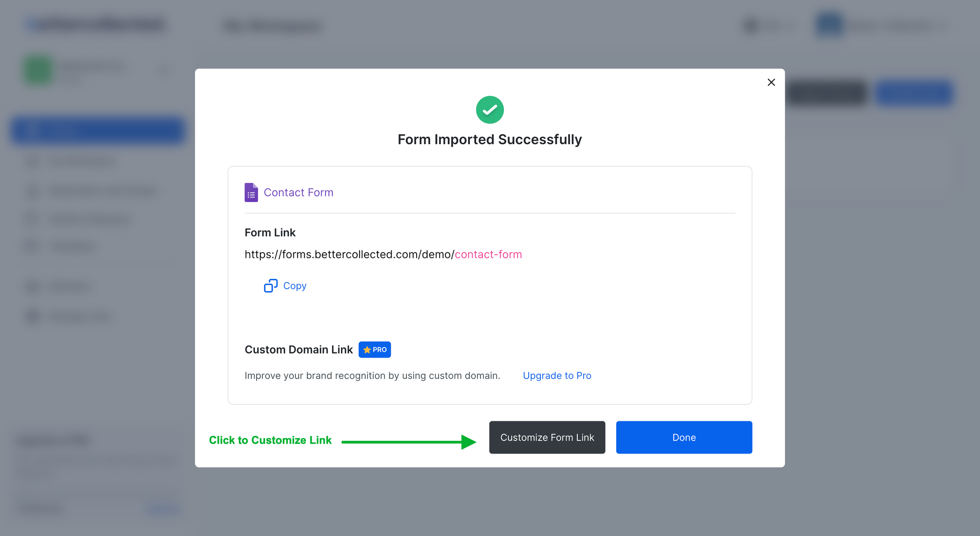Screen dimensions: 980x536
Task: Click the purple Google Forms icon
Action: (x=251, y=192)
